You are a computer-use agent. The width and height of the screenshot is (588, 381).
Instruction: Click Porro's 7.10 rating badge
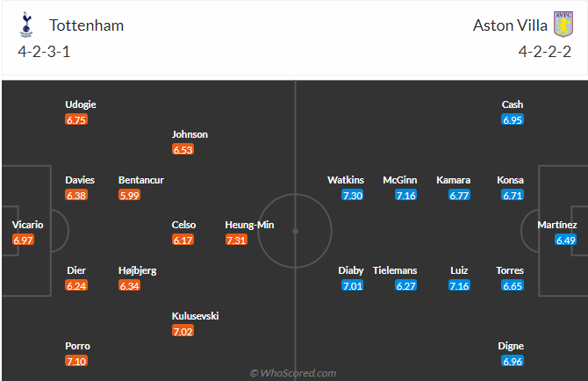coord(76,361)
